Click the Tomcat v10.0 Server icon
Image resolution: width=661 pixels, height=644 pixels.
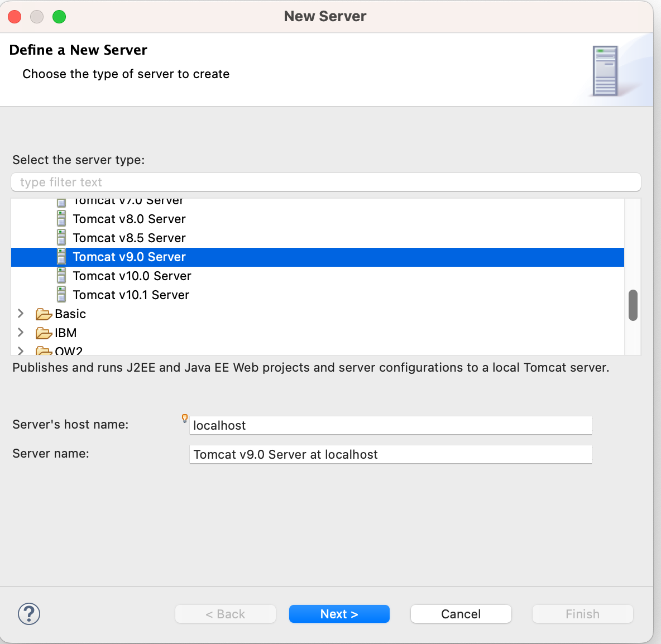61,276
